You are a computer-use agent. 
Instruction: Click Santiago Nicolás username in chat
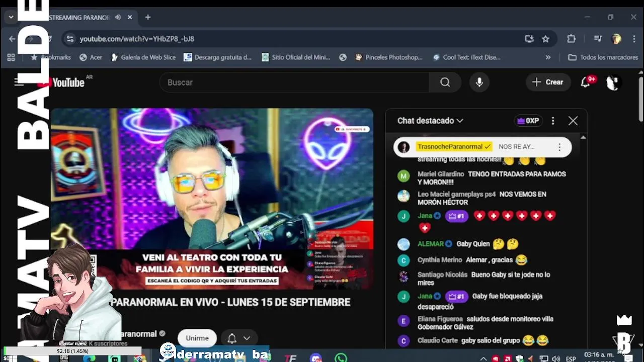point(442,275)
